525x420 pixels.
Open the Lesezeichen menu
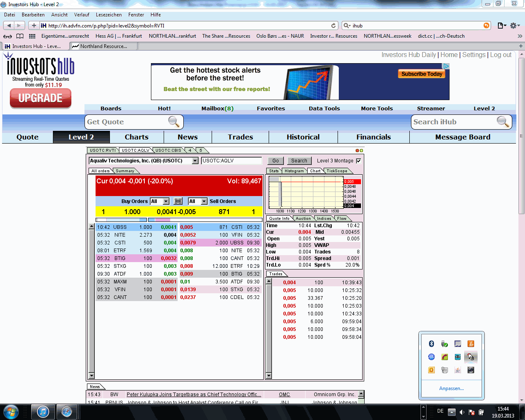[109, 15]
